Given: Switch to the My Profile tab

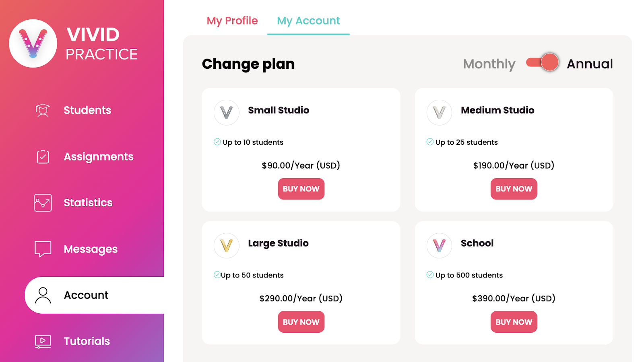Looking at the screenshot, I should 232,21.
